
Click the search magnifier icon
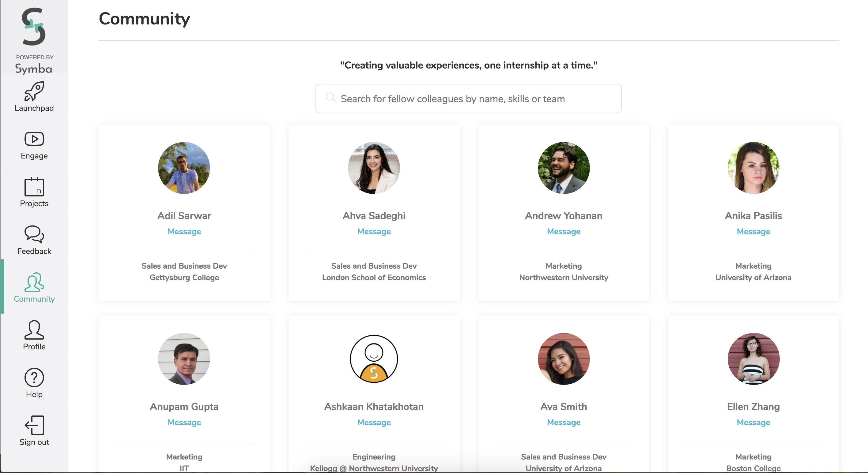point(330,98)
